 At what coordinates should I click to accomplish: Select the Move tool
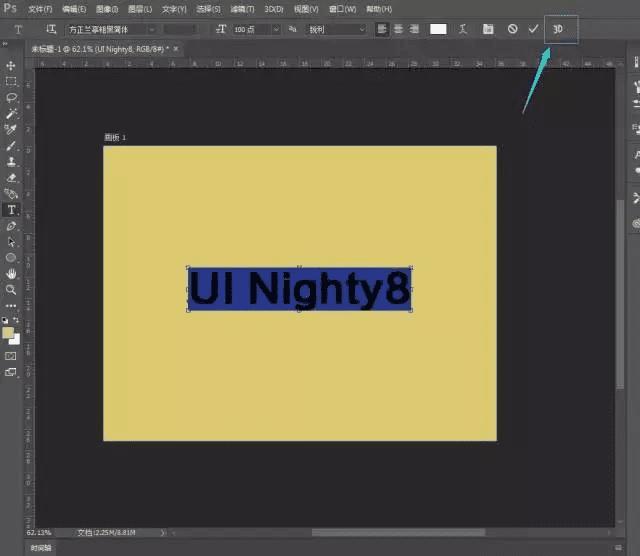click(x=12, y=66)
